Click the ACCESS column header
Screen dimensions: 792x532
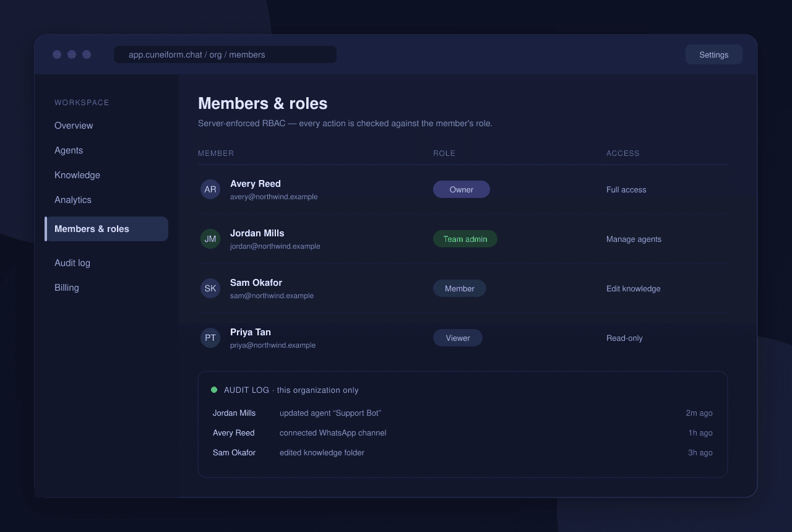pos(623,153)
